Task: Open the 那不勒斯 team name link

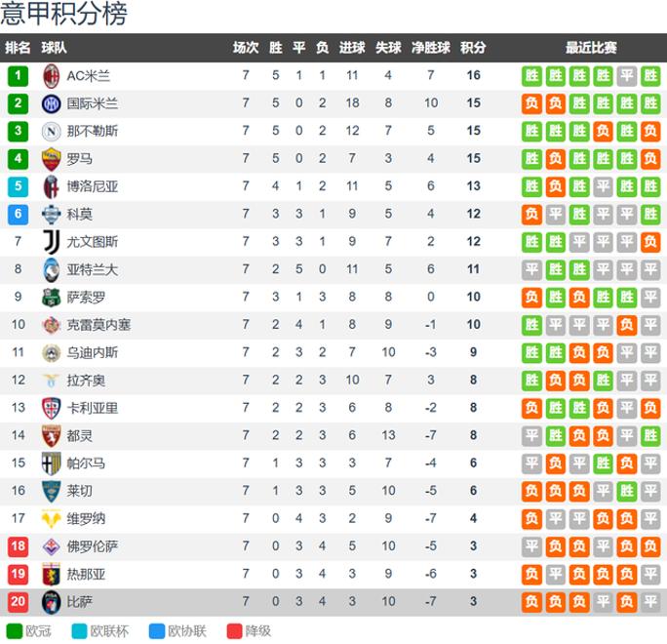Action: pos(93,131)
